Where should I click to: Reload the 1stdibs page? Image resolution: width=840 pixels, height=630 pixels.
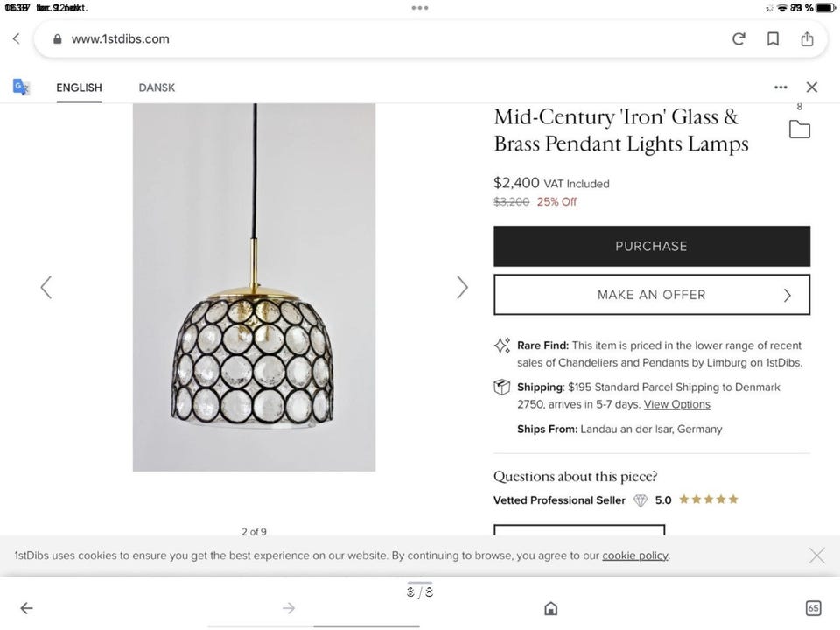(x=738, y=38)
